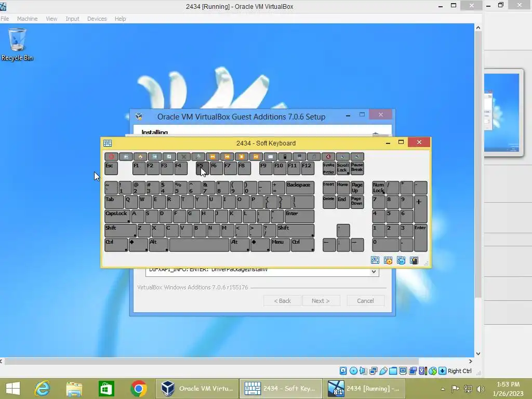Click the red browser stop multimedia key

pyautogui.click(x=111, y=156)
